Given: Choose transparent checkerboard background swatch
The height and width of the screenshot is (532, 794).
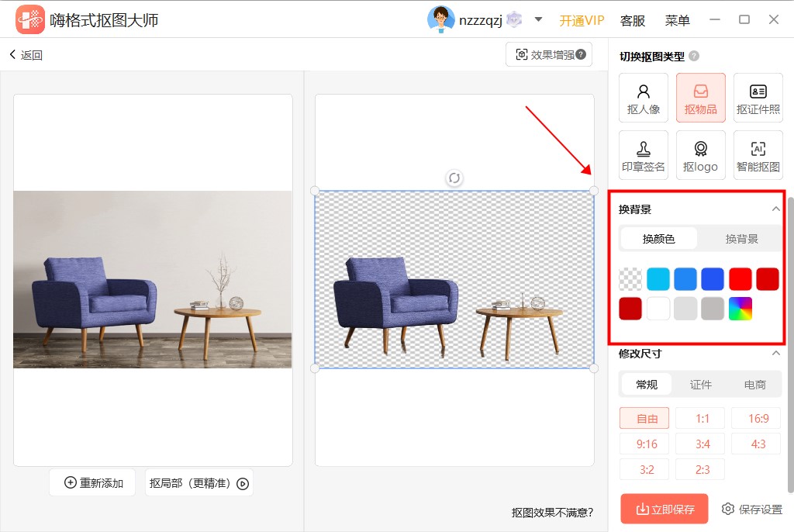Looking at the screenshot, I should click(x=630, y=279).
